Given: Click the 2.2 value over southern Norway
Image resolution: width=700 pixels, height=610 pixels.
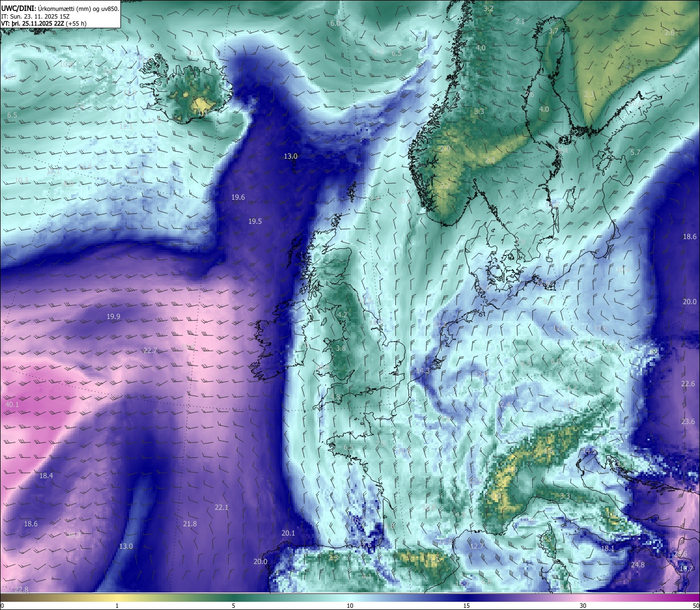Looking at the screenshot, I should click(445, 186).
